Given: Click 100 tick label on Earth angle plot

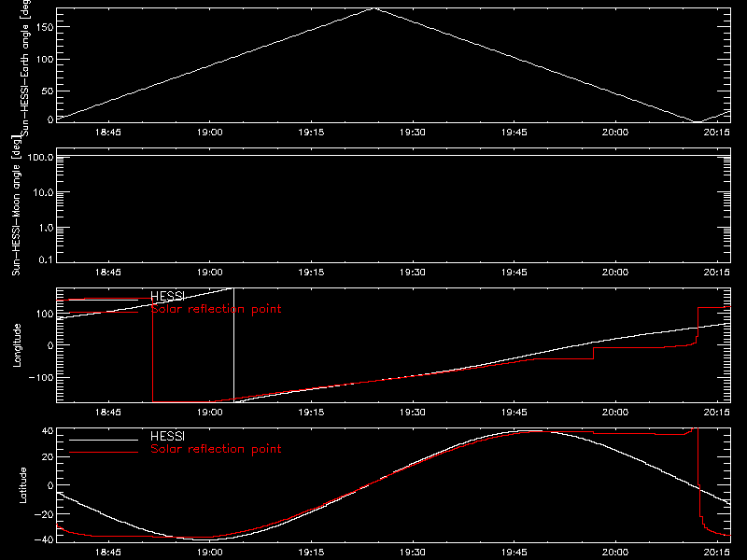Looking at the screenshot, I should (45, 59).
